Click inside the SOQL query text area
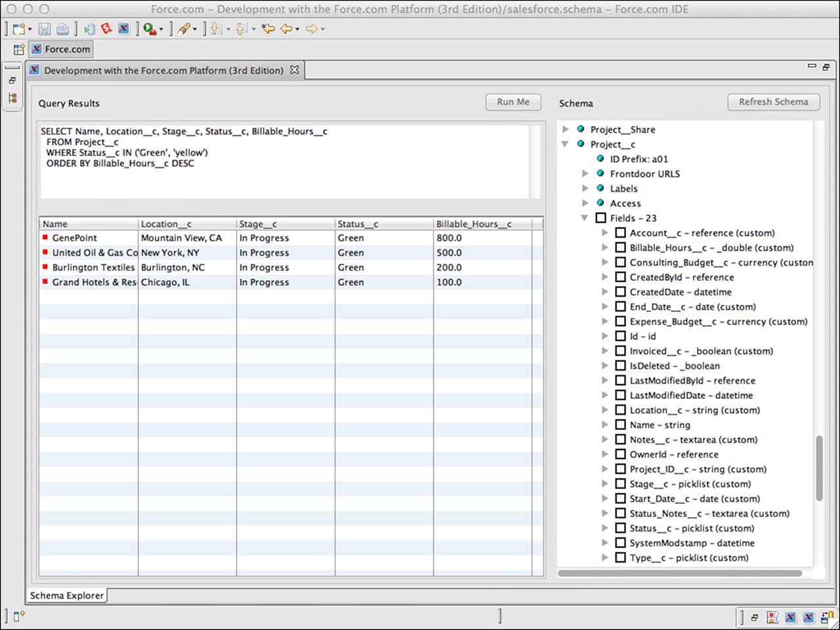 285,161
